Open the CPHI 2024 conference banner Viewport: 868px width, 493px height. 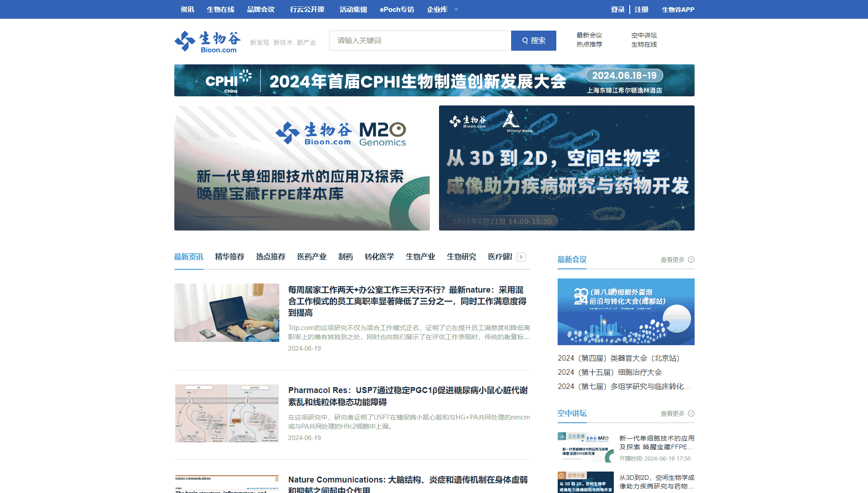[434, 80]
